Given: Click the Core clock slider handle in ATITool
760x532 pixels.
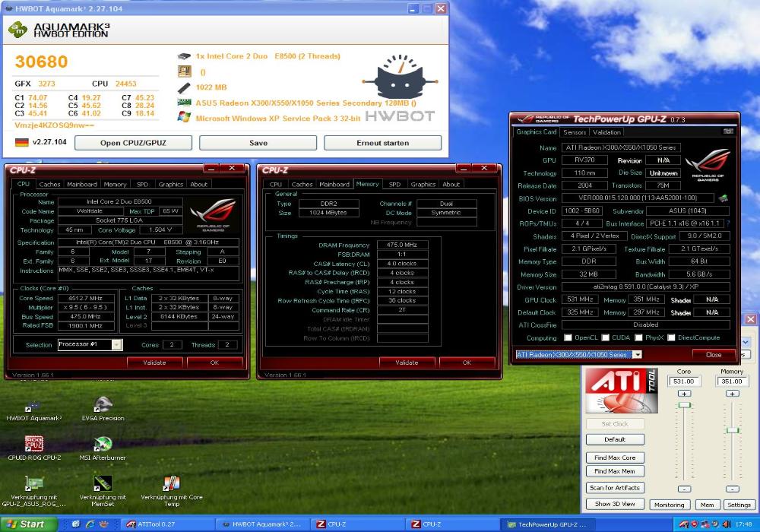Looking at the screenshot, I should (684, 404).
